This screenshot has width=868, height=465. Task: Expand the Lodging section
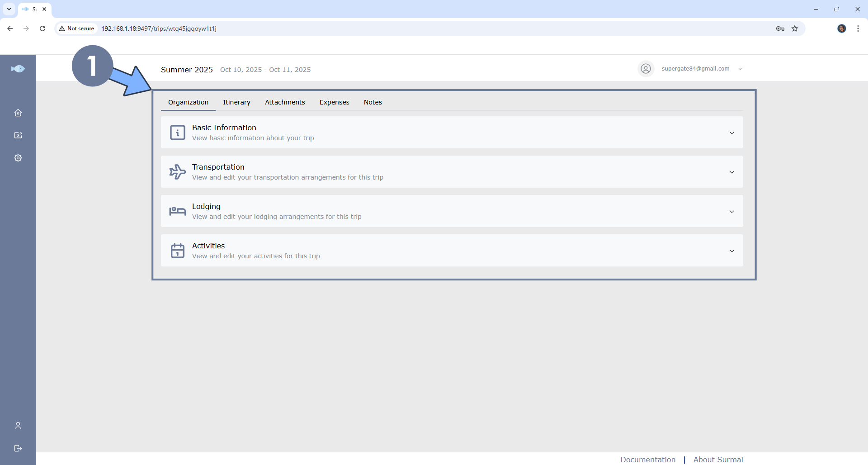pos(731,212)
